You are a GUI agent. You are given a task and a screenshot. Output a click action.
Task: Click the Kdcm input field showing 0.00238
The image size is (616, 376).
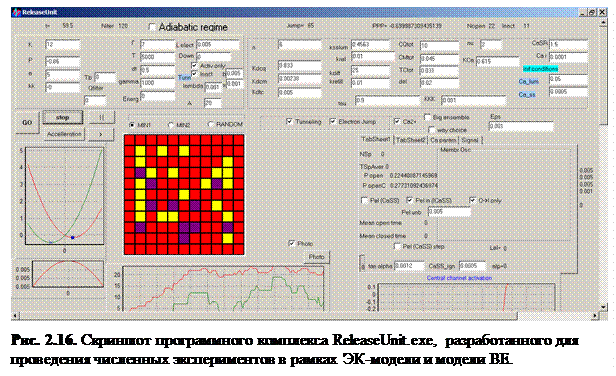[300, 79]
